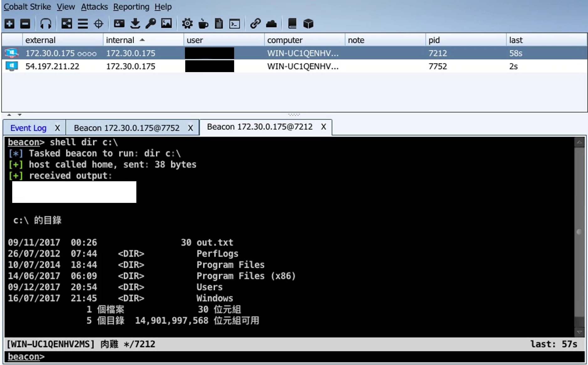Switch to pivot graph view icon

tap(66, 24)
